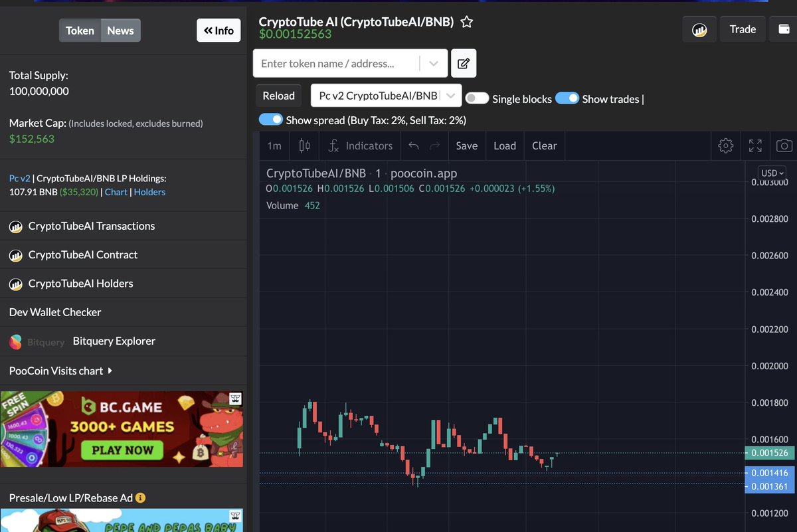Click the $152,563 market cap value
The height and width of the screenshot is (532, 797).
point(32,139)
